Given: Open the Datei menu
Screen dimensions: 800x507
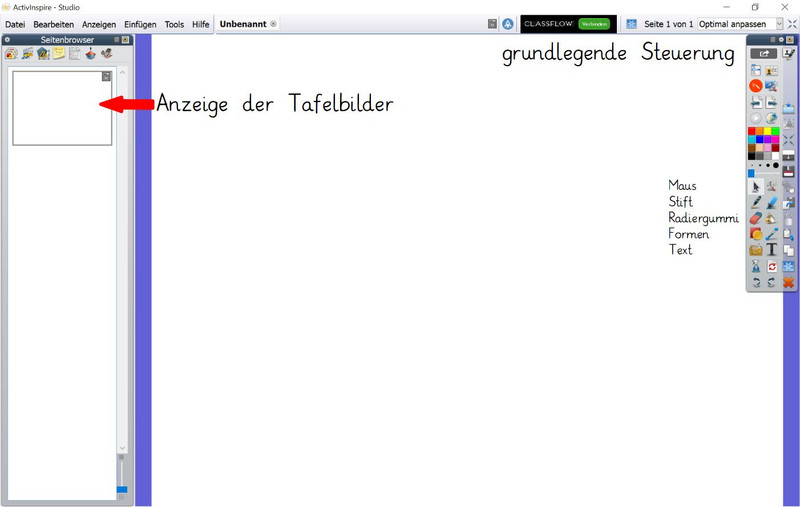Looking at the screenshot, I should click(15, 24).
